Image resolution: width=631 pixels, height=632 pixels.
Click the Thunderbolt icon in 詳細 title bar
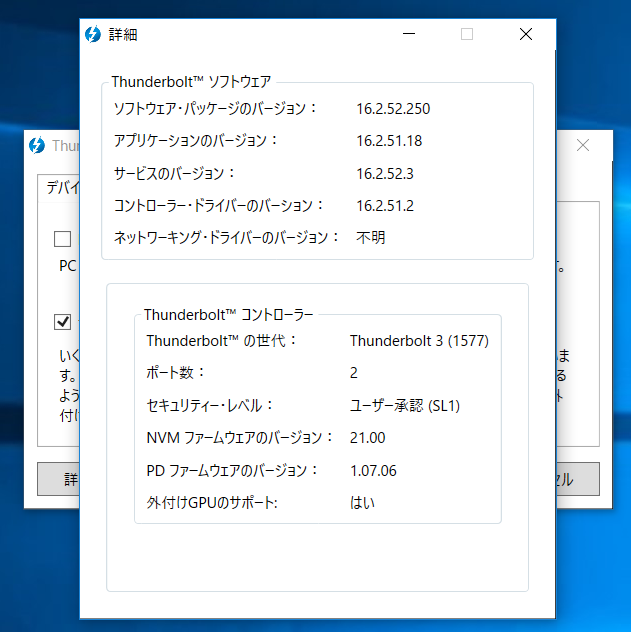(x=93, y=34)
